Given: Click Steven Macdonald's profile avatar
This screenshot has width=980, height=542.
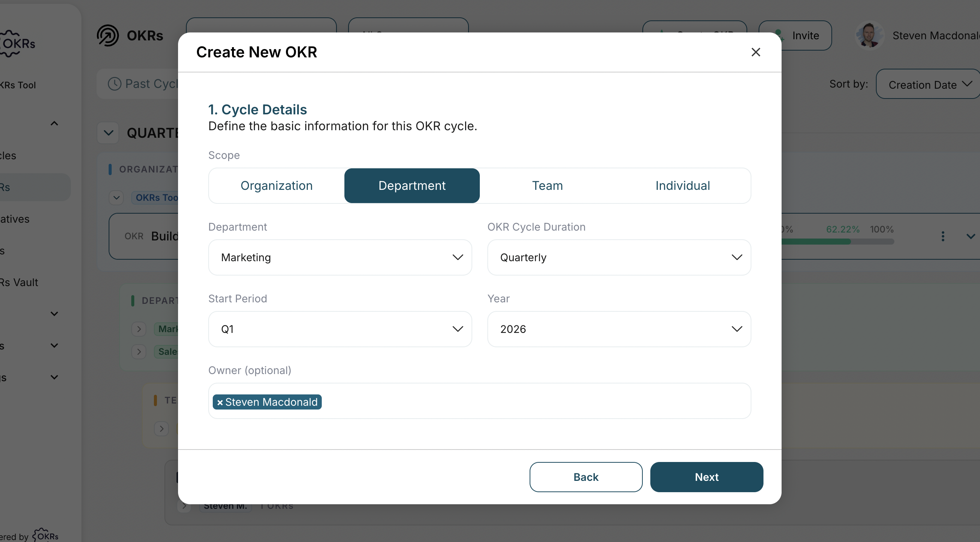Looking at the screenshot, I should click(x=869, y=35).
